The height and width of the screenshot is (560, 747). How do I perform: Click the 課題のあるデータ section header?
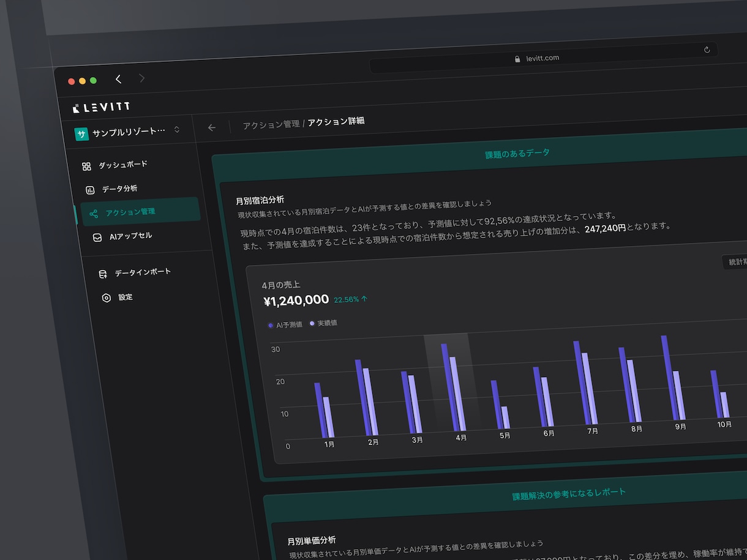click(x=517, y=154)
